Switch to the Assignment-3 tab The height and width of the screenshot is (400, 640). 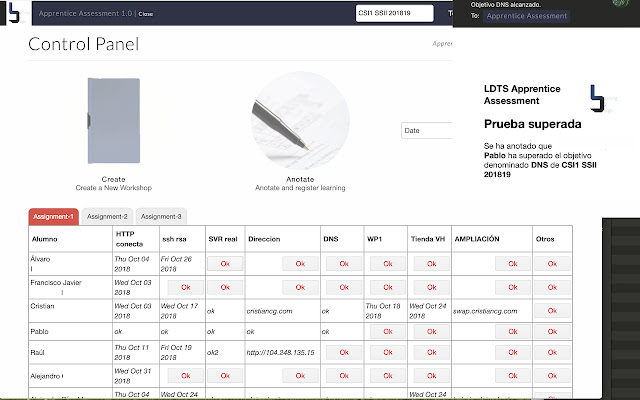(161, 216)
